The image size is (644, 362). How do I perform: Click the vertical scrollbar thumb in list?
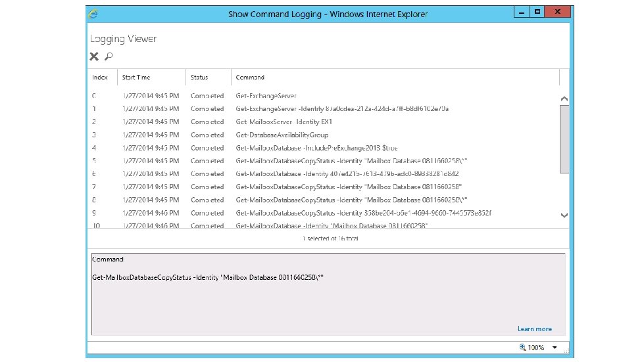point(564,139)
